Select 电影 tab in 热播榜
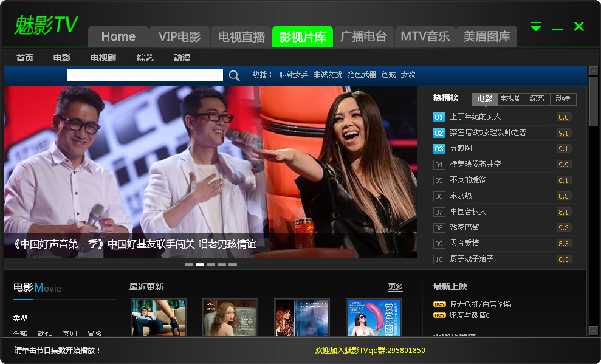This screenshot has height=364, width=601. [485, 99]
